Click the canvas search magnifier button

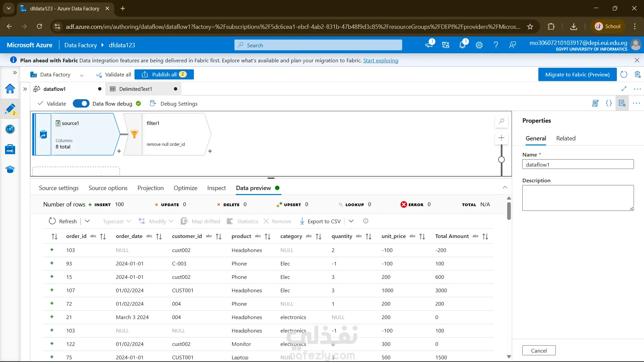point(501,121)
